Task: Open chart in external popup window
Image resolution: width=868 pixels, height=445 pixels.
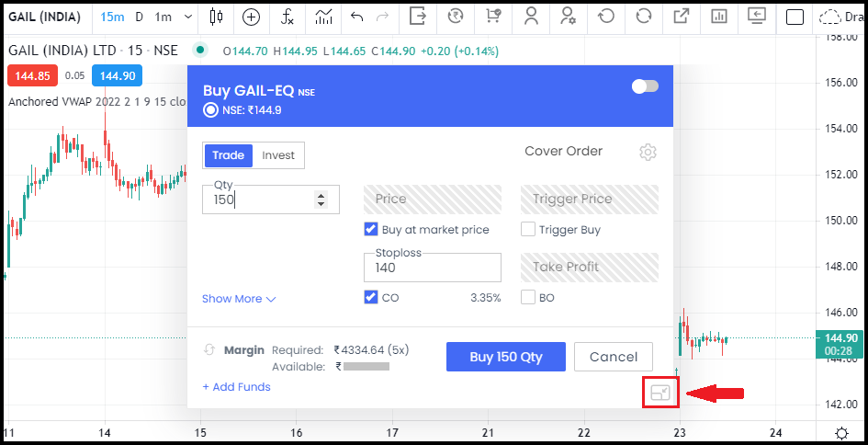Action: pos(681,16)
